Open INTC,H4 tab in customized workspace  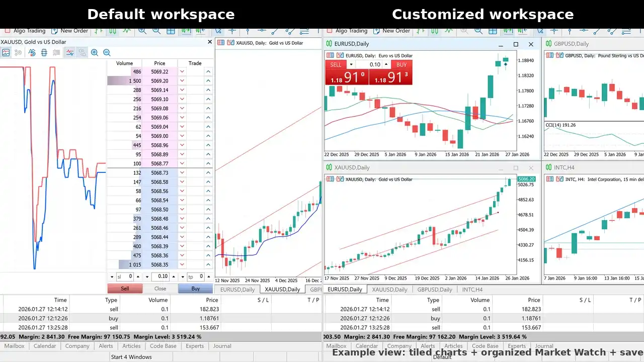472,289
